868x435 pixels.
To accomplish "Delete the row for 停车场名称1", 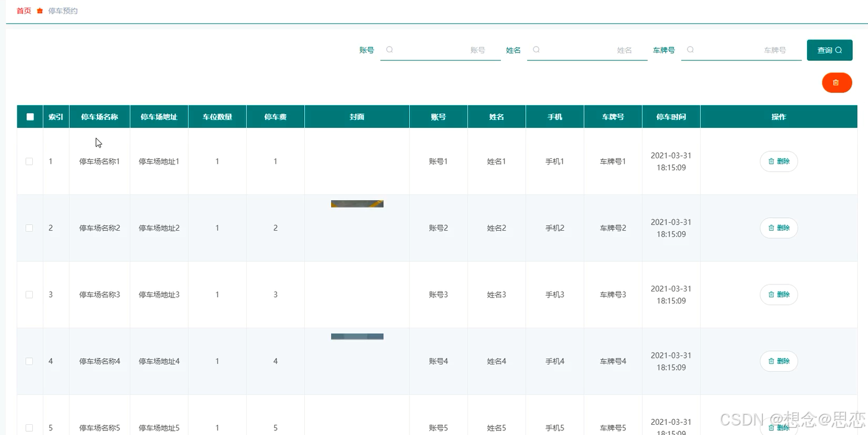I will click(778, 161).
